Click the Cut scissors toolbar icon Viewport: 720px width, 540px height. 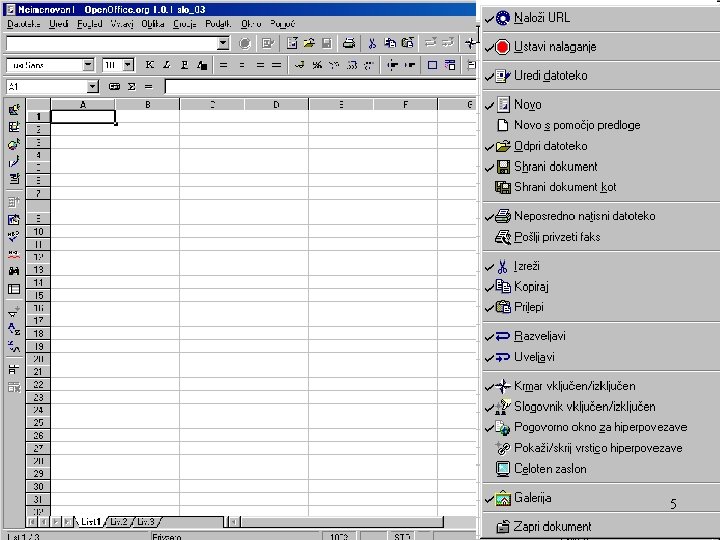pyautogui.click(x=372, y=44)
